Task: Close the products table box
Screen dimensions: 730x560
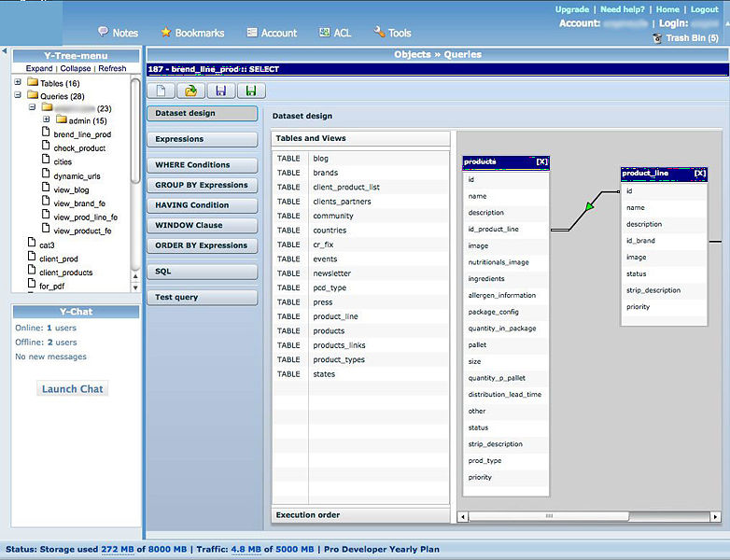Action: [x=542, y=161]
